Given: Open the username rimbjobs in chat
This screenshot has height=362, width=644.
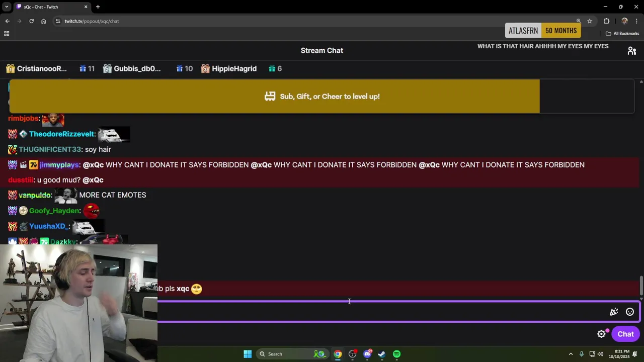Looking at the screenshot, I should coord(24,118).
